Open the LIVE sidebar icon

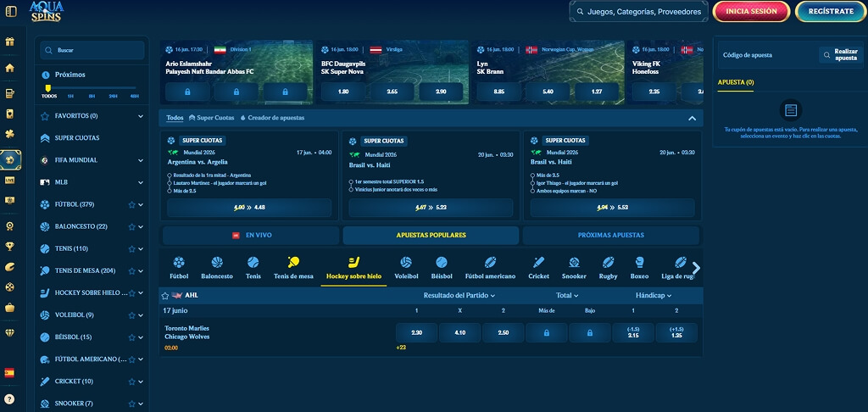point(9,180)
